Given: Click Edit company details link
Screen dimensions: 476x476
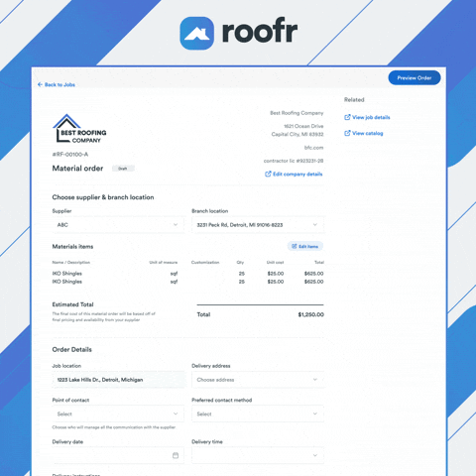Looking at the screenshot, I should coord(294,175).
